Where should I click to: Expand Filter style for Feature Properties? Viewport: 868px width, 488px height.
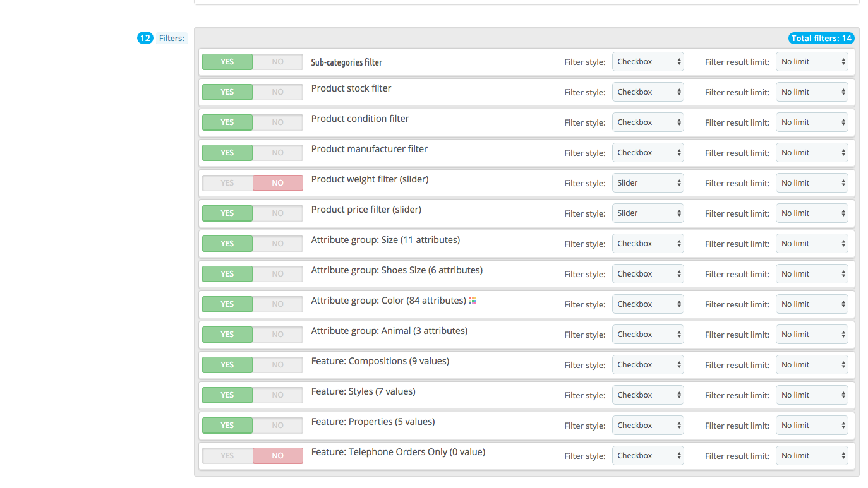pyautogui.click(x=648, y=426)
